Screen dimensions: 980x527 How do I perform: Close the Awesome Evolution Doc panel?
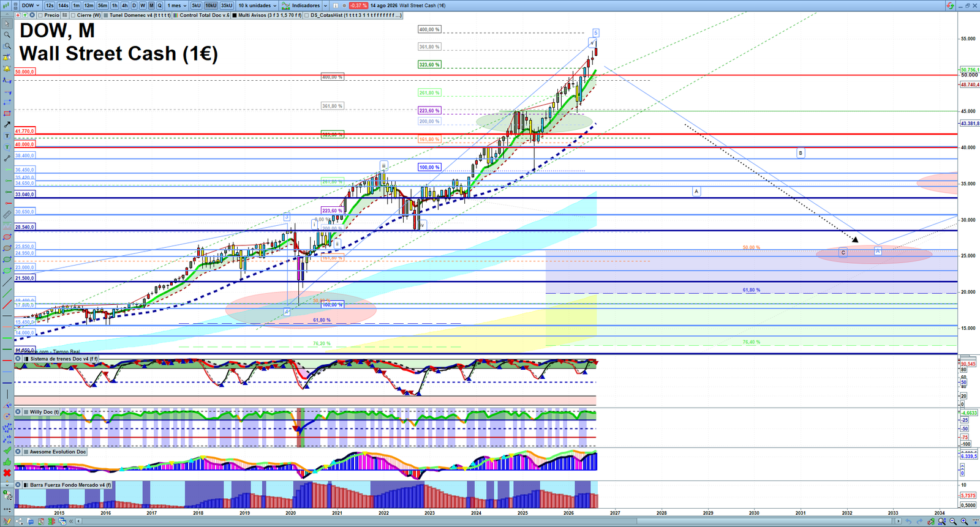(18, 451)
